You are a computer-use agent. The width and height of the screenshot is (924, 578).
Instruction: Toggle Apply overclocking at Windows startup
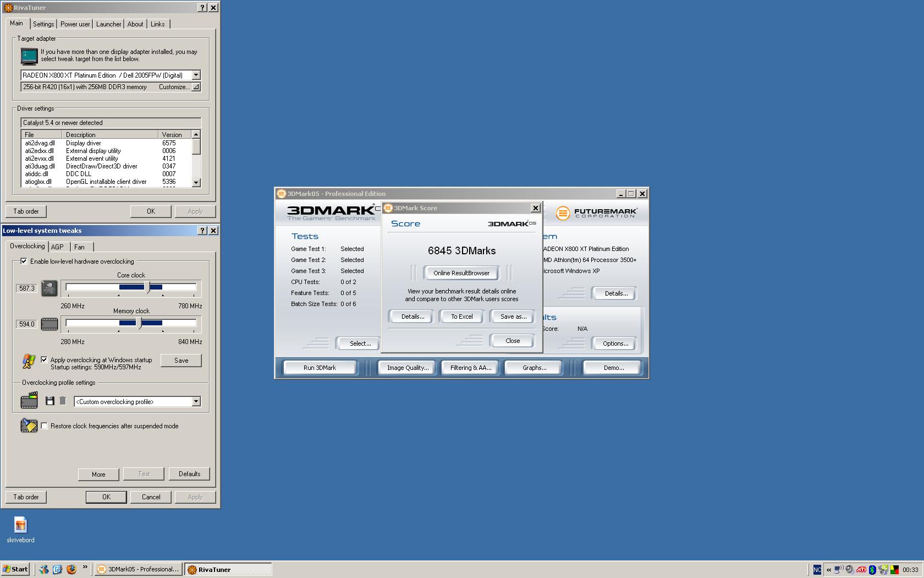coord(44,360)
